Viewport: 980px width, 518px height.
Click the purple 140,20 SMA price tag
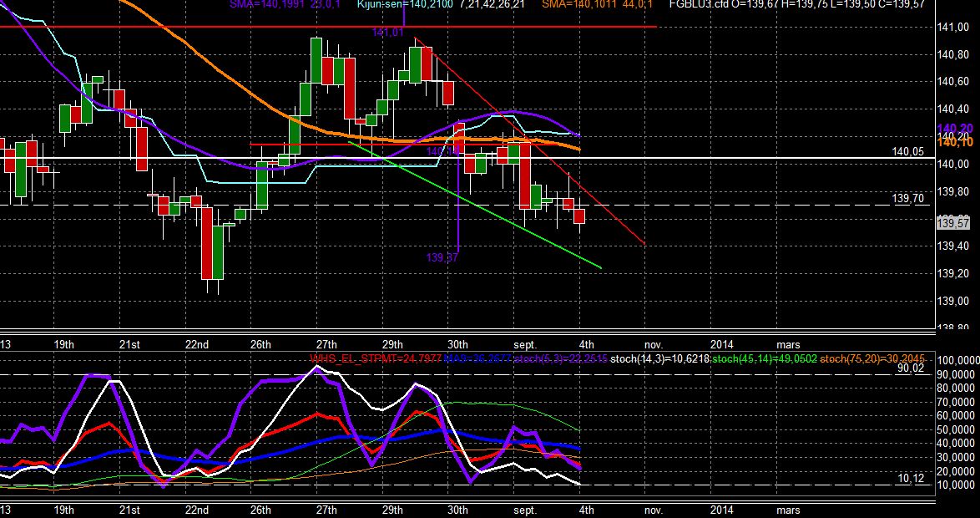click(x=955, y=129)
